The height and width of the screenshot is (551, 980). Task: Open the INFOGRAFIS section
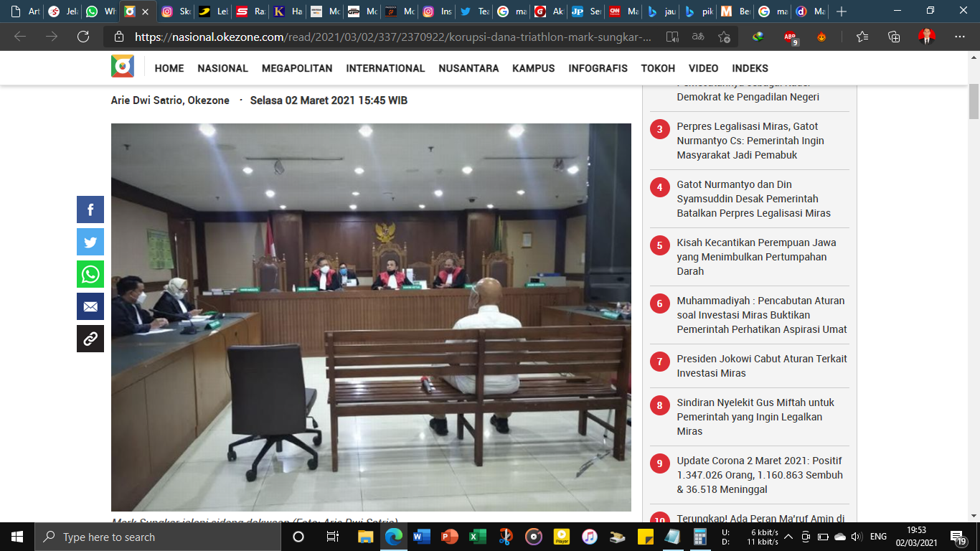(598, 68)
